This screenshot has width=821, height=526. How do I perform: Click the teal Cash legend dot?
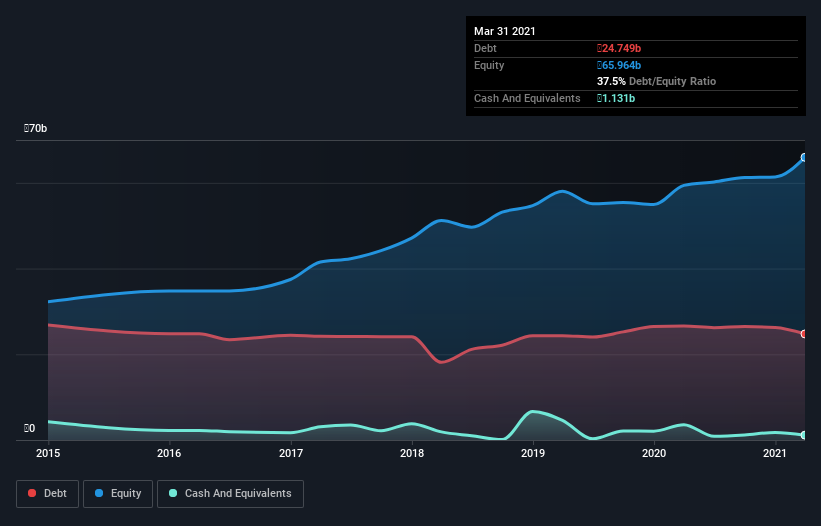click(173, 493)
